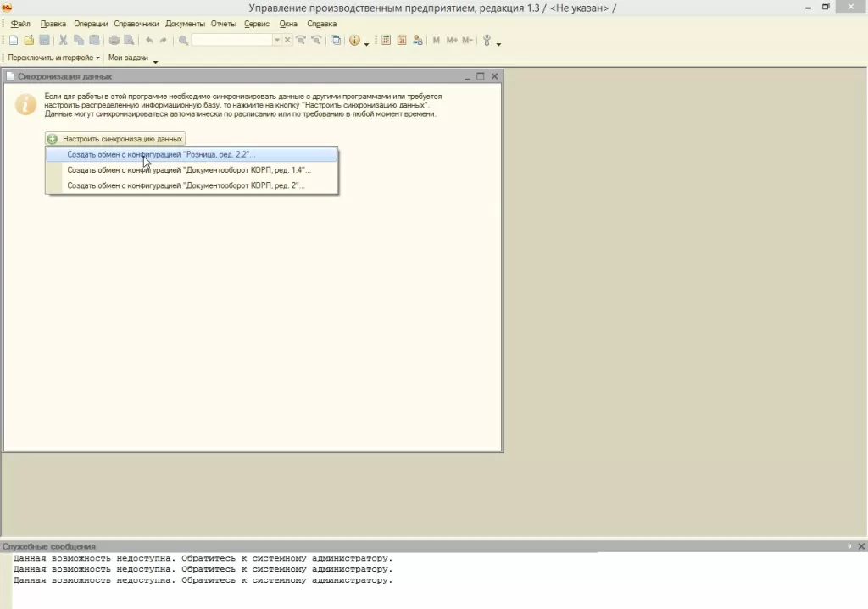
Task: Select 'Создать обмен с конфигурацией Розница, ред. 2.2'
Action: coord(161,155)
